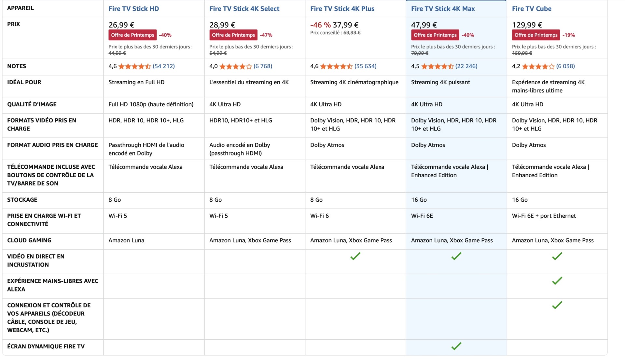
Task: Click the -19% discount label
Action: coord(569,35)
